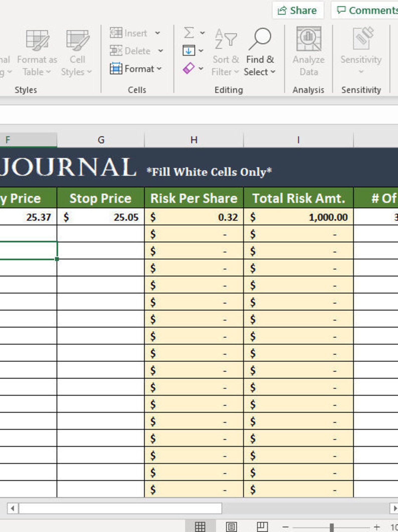
Task: Click the Fill White Cells Only note
Action: click(209, 172)
